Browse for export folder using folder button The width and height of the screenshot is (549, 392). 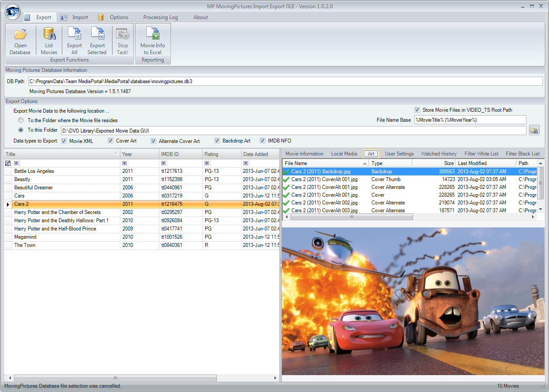click(x=534, y=130)
